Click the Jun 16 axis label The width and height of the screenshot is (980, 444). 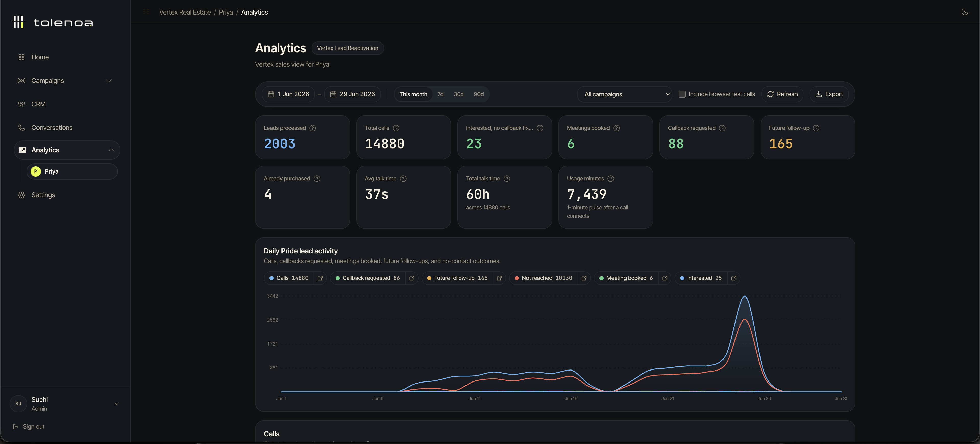571,398
